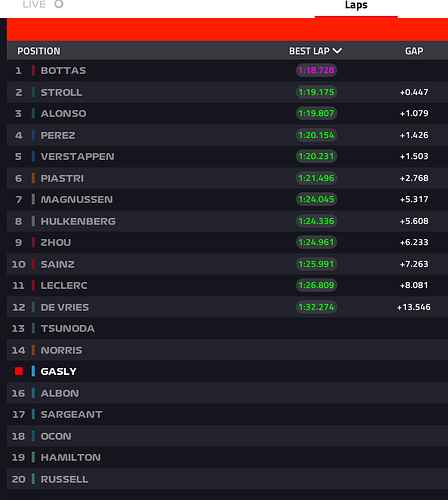Click the red position marker beside Gasly
448x500 pixels.
pos(19,371)
